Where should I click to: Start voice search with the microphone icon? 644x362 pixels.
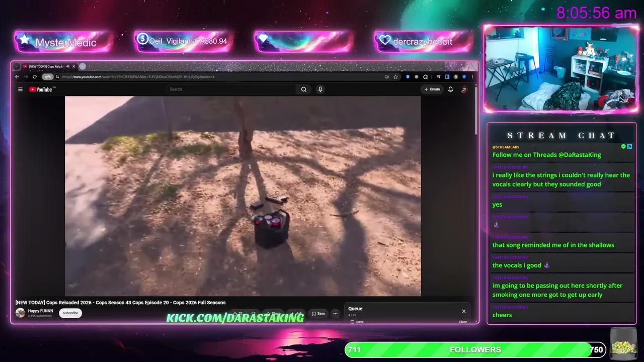coord(320,89)
